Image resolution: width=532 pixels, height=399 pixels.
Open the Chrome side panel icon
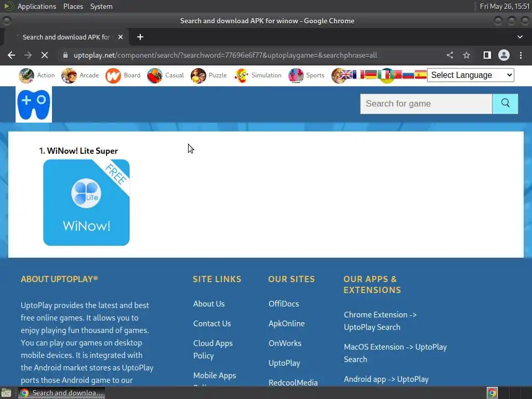tap(487, 55)
